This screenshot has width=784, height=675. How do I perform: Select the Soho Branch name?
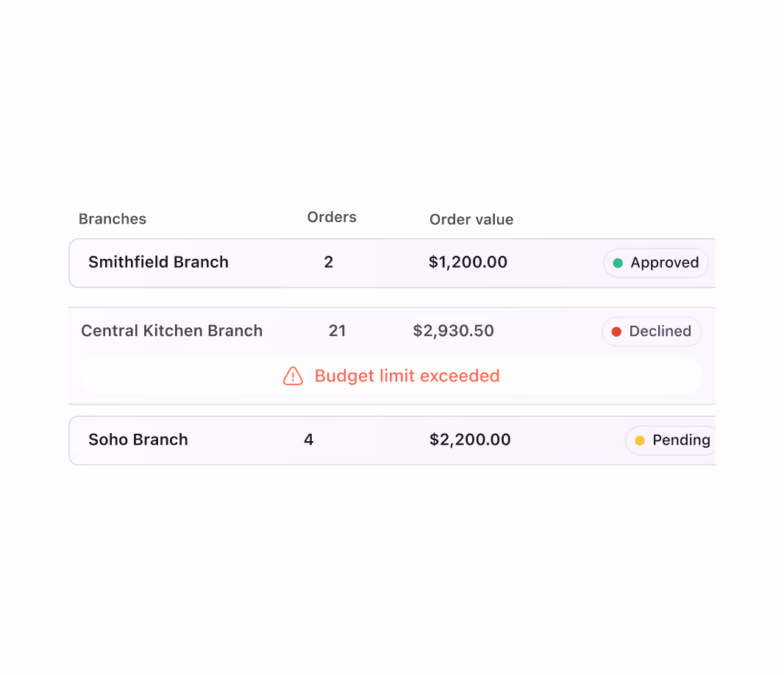138,440
